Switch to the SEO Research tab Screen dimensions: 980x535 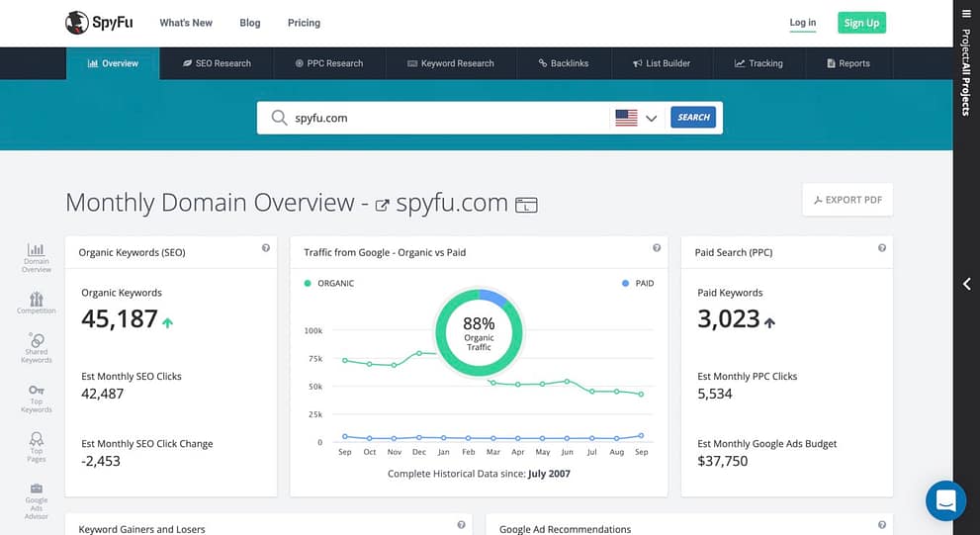click(x=217, y=63)
